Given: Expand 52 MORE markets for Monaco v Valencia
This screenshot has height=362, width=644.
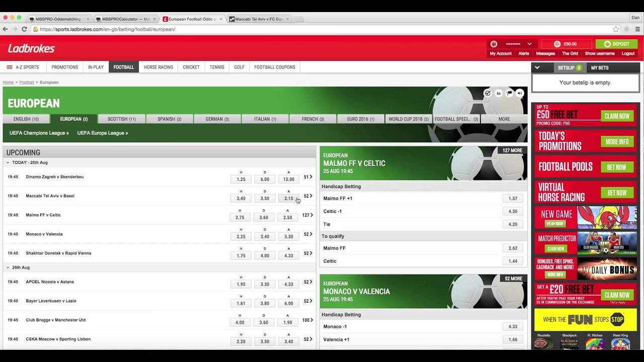Looking at the screenshot, I should coord(513,279).
